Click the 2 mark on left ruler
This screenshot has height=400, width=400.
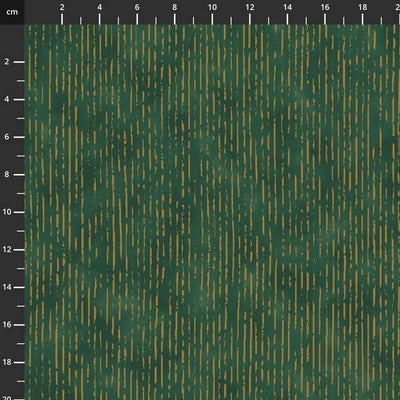[7, 62]
